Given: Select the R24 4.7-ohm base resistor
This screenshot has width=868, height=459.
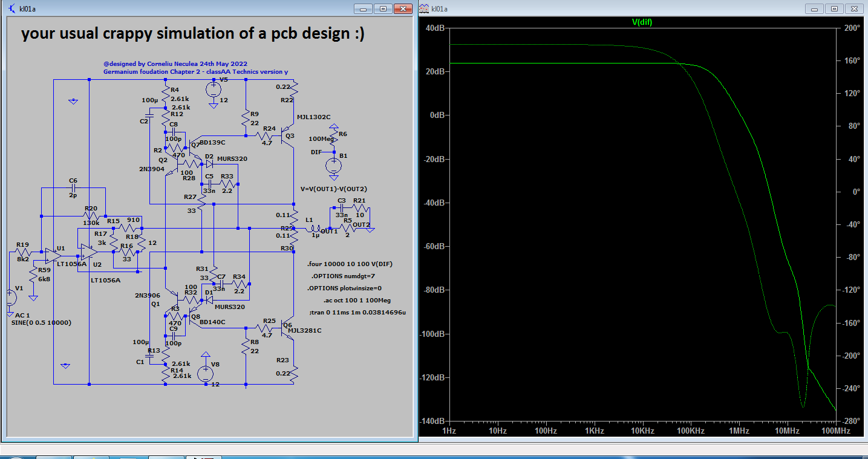Looking at the screenshot, I should pos(265,135).
